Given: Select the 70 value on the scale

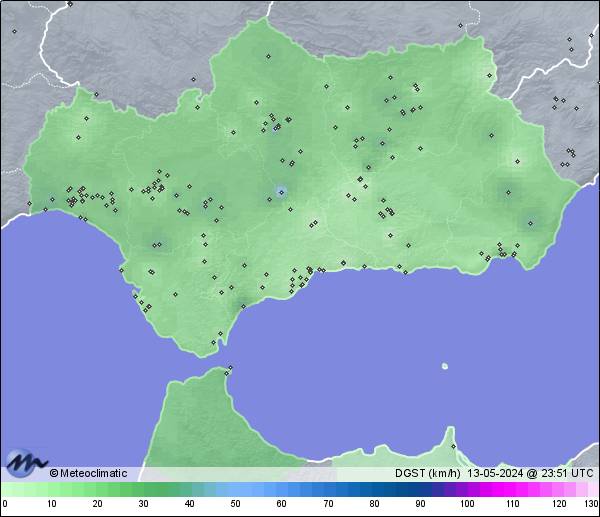Looking at the screenshot, I should tap(328, 504).
